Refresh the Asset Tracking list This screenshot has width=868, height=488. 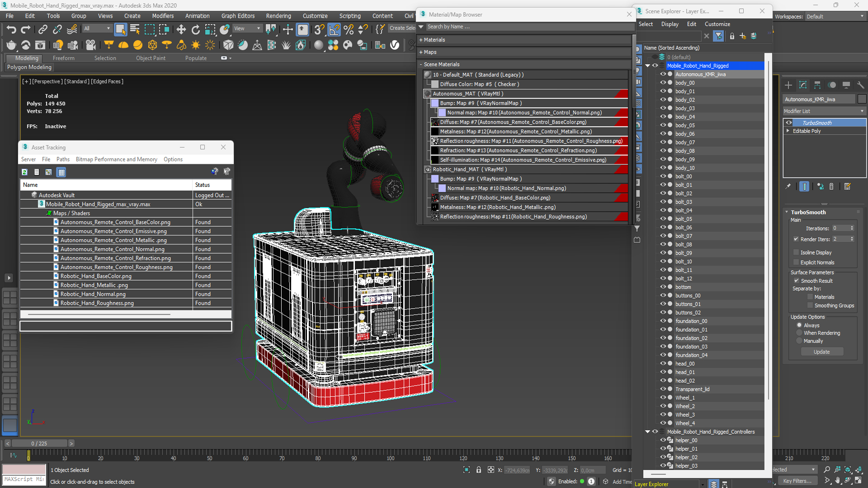(25, 172)
